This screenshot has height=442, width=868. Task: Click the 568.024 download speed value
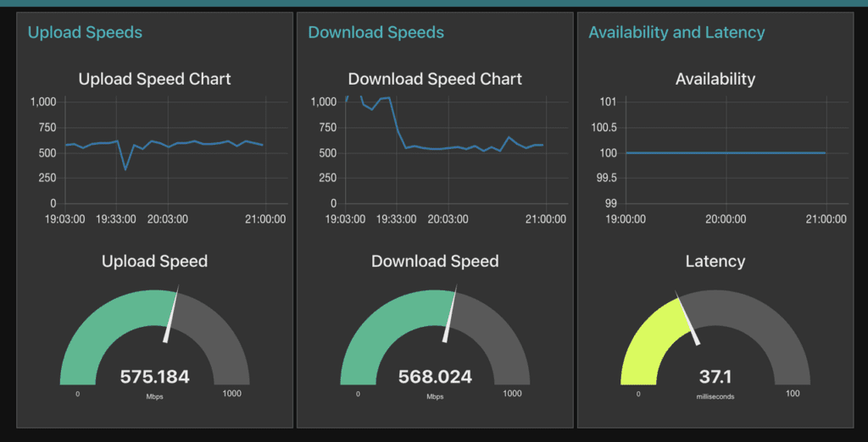point(435,378)
